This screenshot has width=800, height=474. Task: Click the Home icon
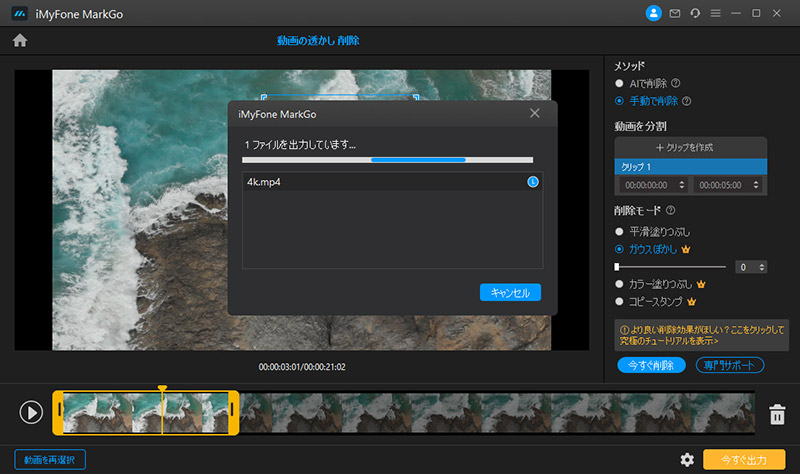[x=19, y=41]
